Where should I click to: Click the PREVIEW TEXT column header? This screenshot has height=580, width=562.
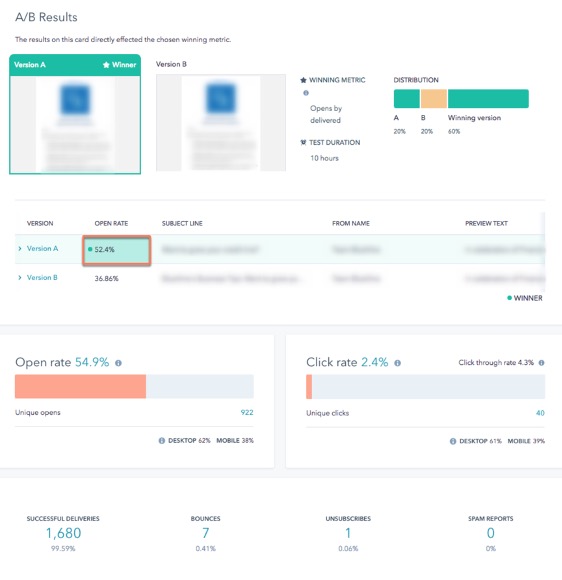point(486,223)
